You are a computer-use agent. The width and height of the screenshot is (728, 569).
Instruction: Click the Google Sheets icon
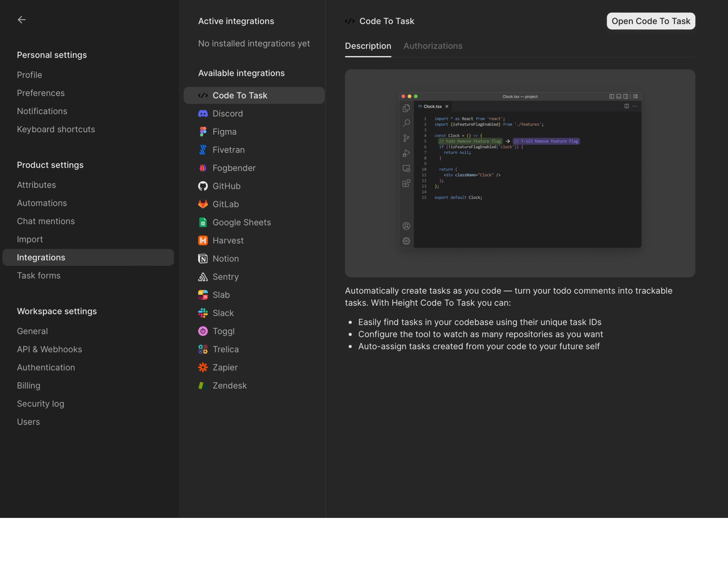point(203,223)
